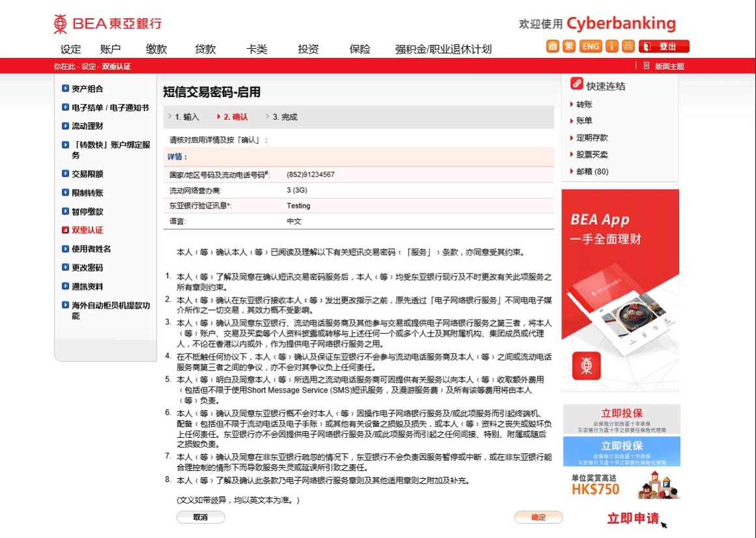
Task: Click the 账单 quick link
Action: tap(584, 121)
